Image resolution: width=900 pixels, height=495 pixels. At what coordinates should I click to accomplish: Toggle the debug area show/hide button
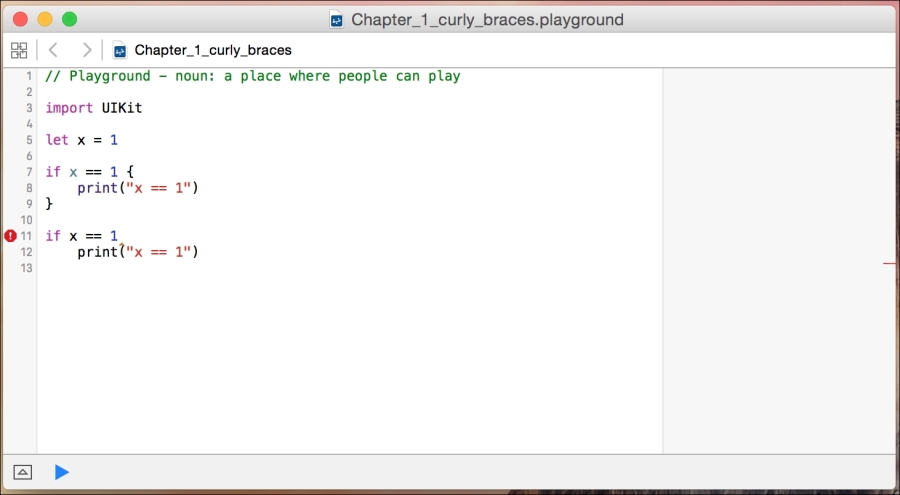pos(22,472)
